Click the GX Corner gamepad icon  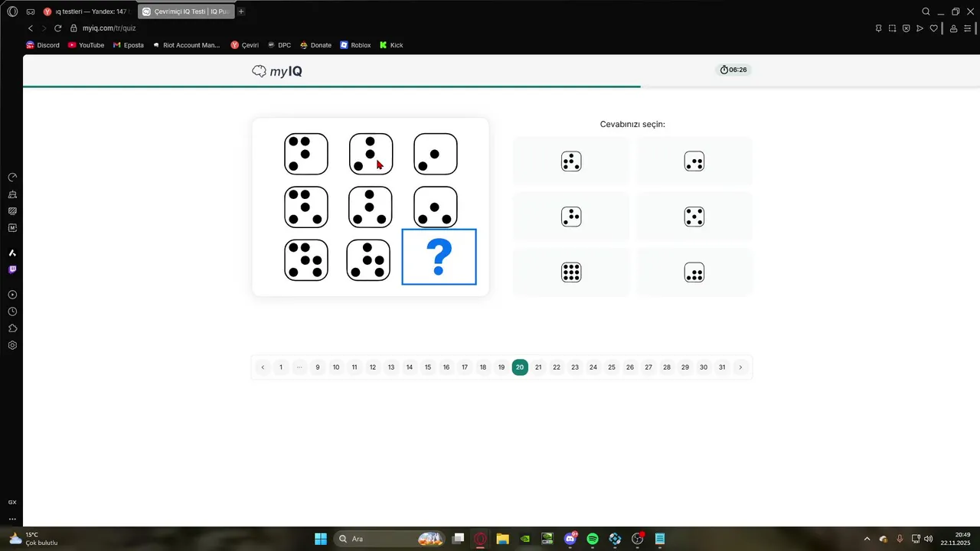[30, 11]
